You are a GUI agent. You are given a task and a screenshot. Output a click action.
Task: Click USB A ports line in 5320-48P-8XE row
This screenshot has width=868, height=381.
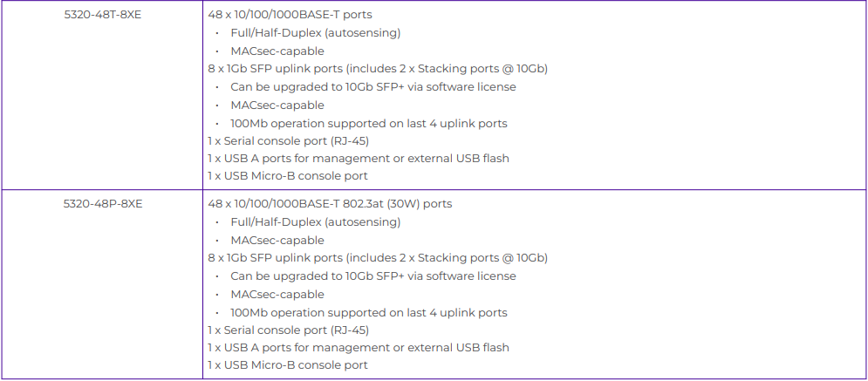(358, 348)
